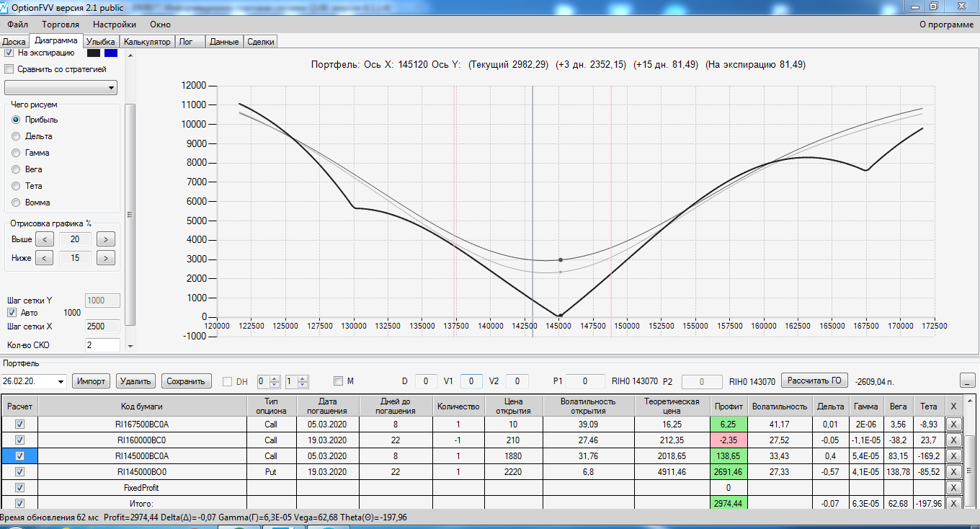
Task: Click the Кол-во СКО input field
Action: click(103, 345)
